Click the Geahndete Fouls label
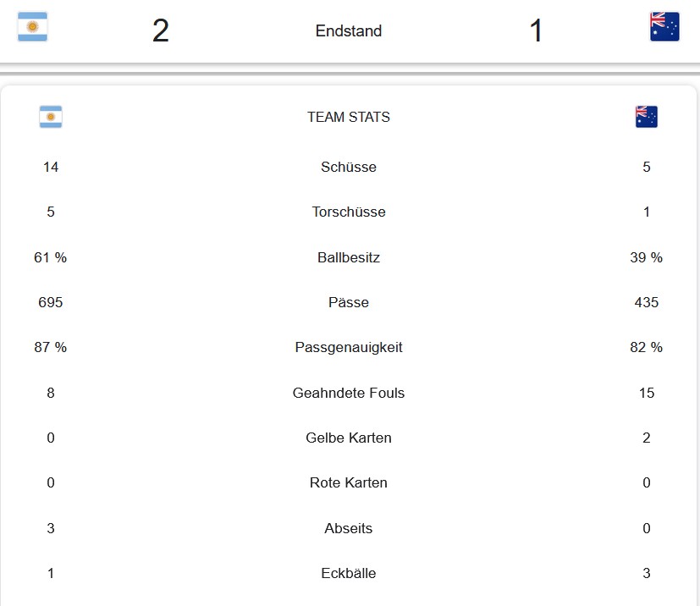 (x=349, y=393)
